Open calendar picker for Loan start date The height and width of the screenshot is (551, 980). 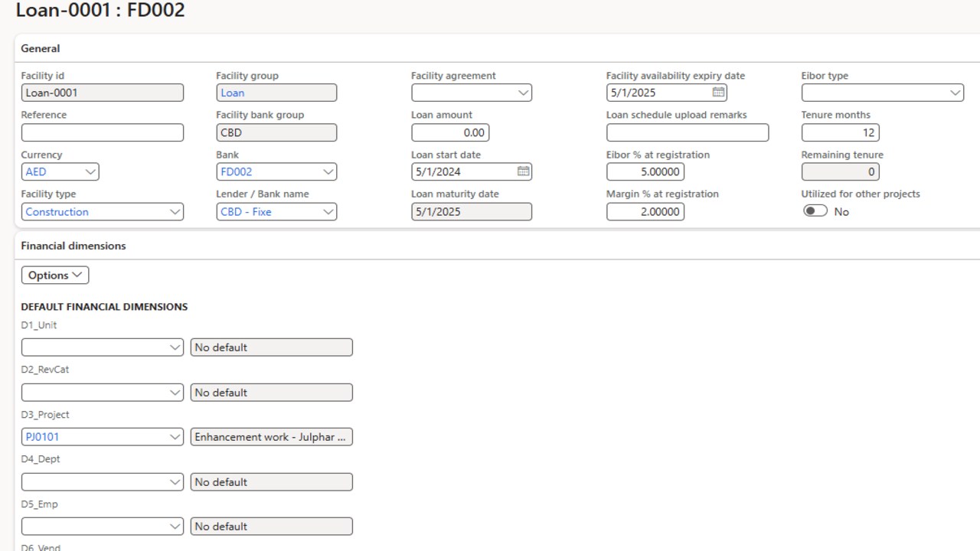coord(523,171)
